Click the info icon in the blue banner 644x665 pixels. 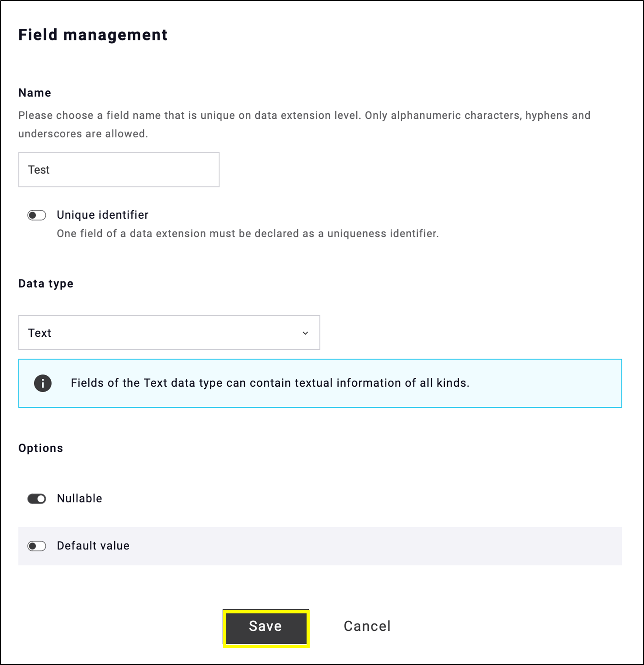pos(43,383)
